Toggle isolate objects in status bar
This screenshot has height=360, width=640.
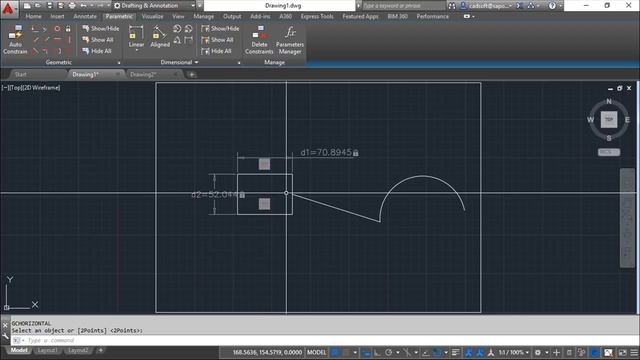pyautogui.click(x=582, y=352)
